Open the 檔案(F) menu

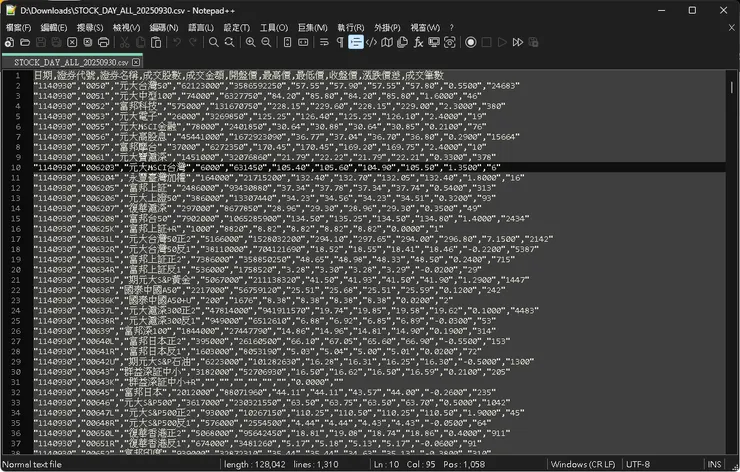coord(18,27)
